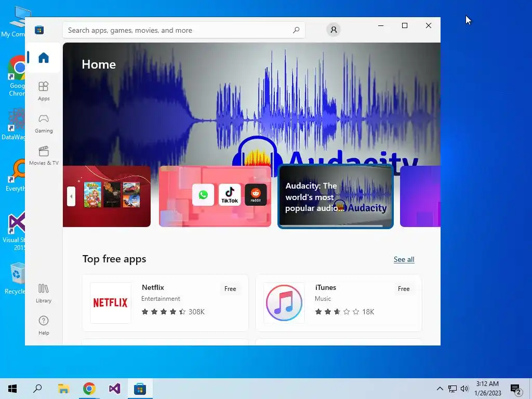Open Help in the Store sidebar
The image size is (532, 399).
tap(44, 325)
